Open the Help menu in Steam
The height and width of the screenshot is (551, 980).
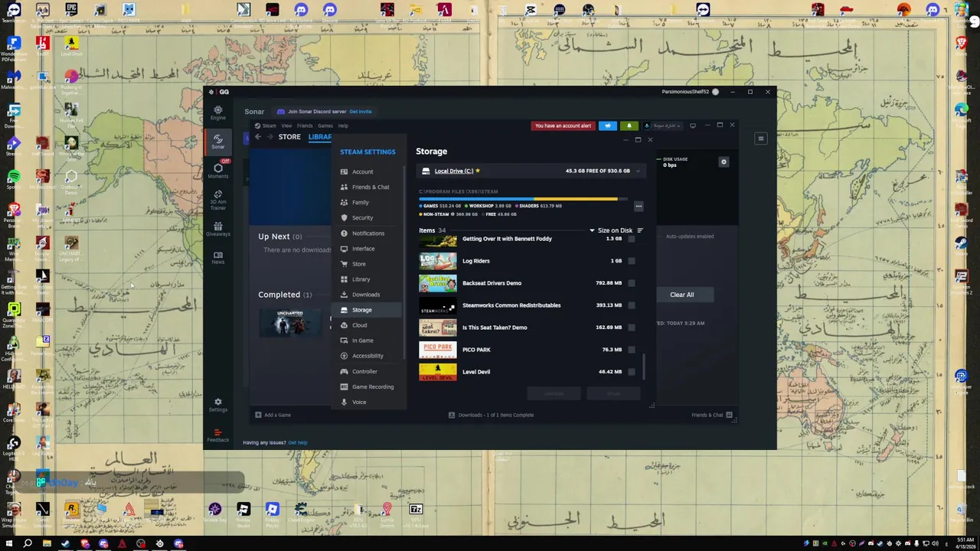click(x=343, y=126)
